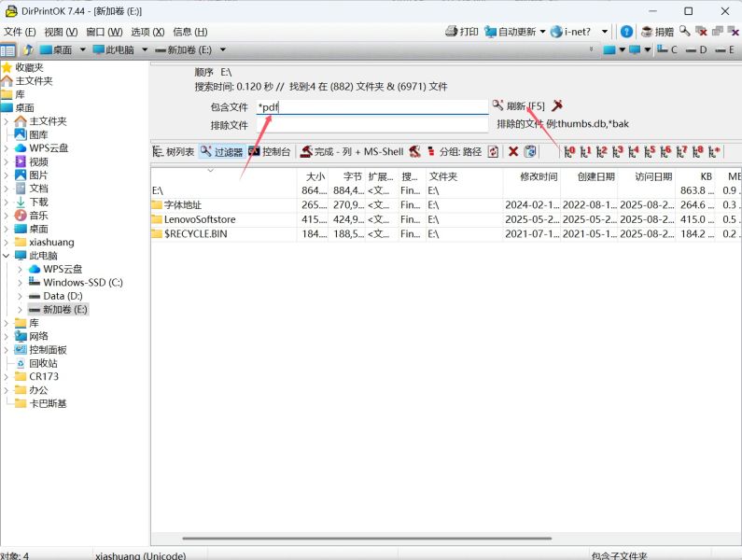This screenshot has height=560, width=742.
Task: Open dropdown beside monitor icon at right
Action: (647, 49)
